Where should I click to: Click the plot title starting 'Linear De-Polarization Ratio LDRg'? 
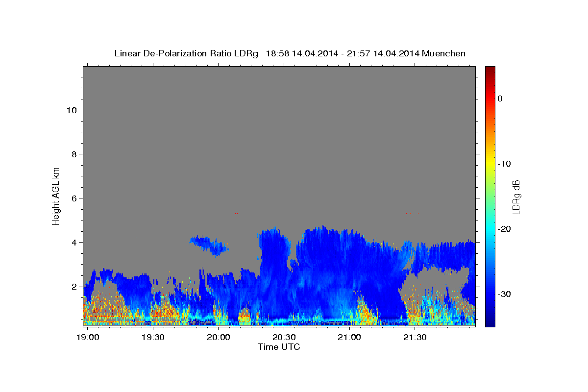tap(290, 53)
